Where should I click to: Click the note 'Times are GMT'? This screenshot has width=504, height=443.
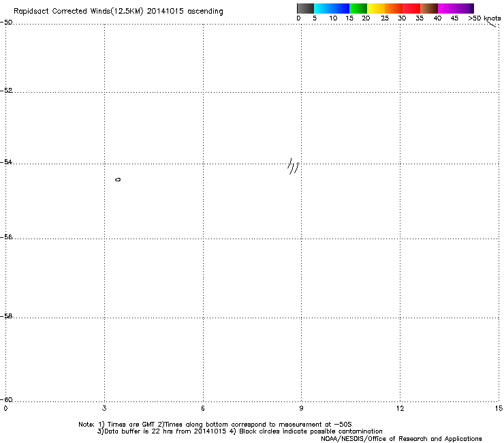[131, 425]
